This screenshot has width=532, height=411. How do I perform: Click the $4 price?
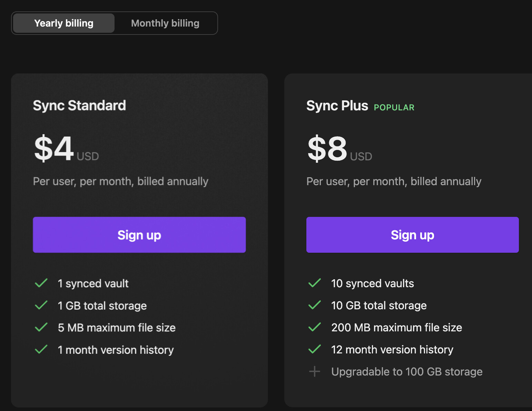pos(54,149)
